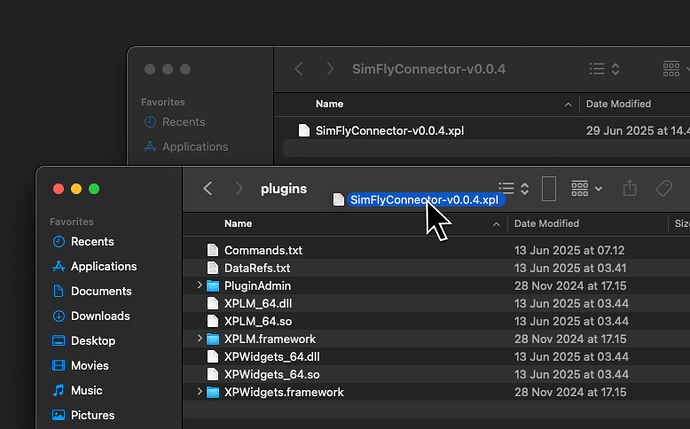Select SimFlyConnector-v0.0.4.xpl in back window

tap(389, 130)
